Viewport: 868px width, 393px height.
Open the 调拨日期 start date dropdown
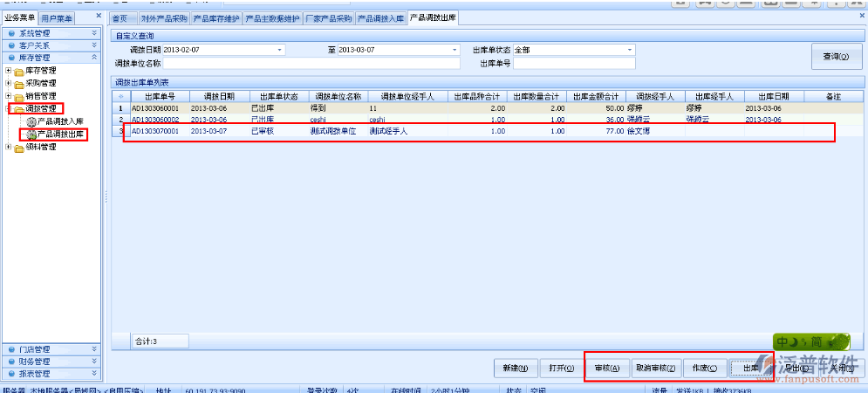(x=280, y=50)
